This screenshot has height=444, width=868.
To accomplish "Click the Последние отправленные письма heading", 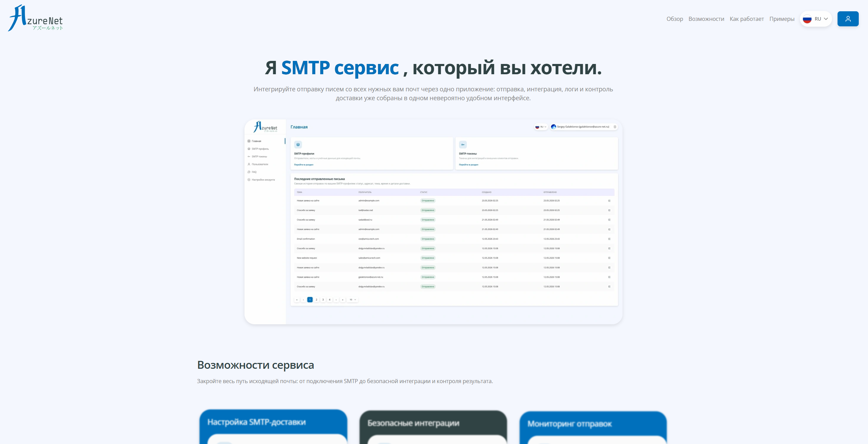I will tap(319, 179).
